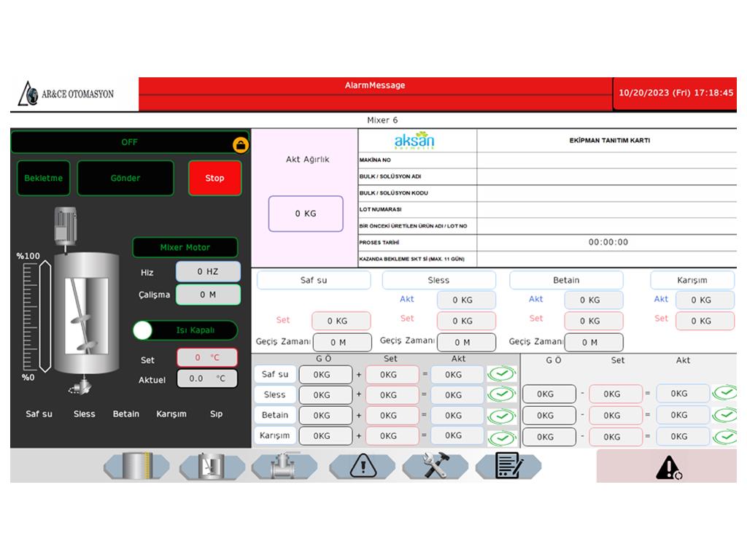Click the date and time display
The height and width of the screenshot is (560, 747).
tap(676, 93)
